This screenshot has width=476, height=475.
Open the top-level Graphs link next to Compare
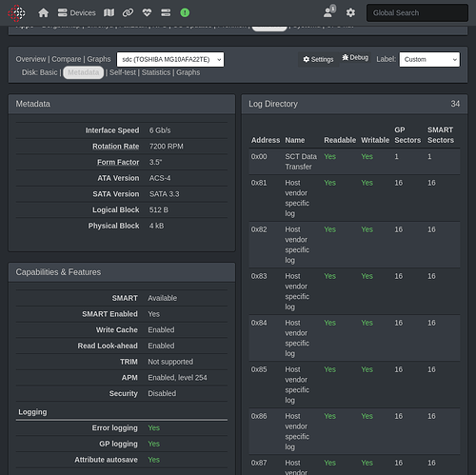coord(99,59)
